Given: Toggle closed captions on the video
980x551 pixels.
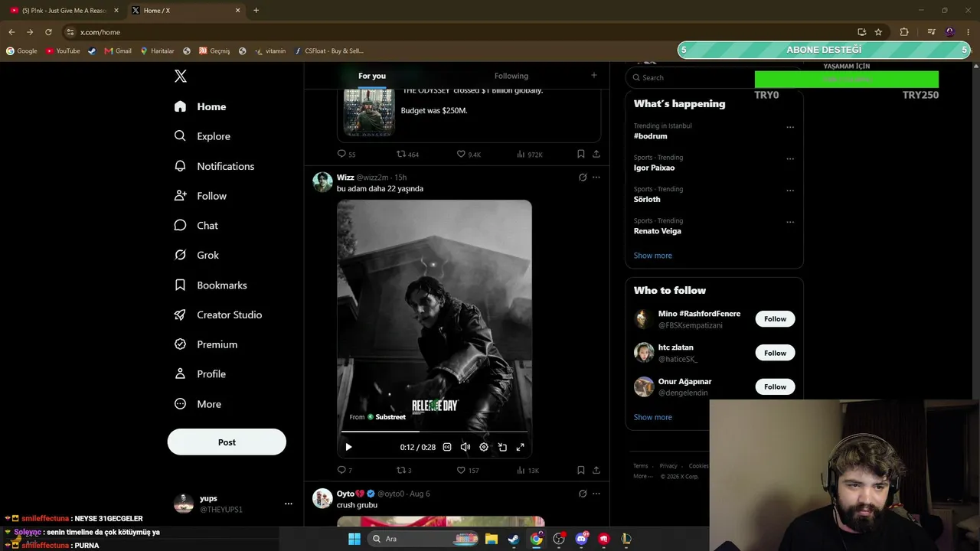Looking at the screenshot, I should [447, 447].
